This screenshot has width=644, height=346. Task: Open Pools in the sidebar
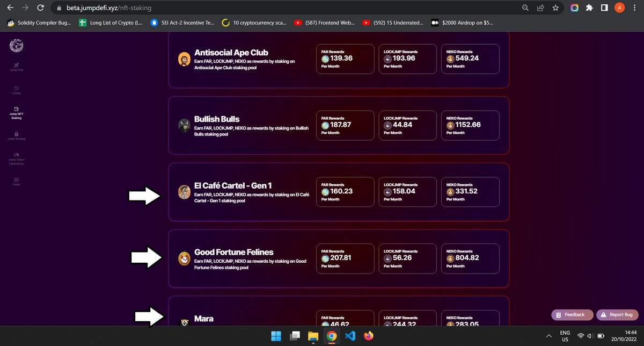[17, 181]
